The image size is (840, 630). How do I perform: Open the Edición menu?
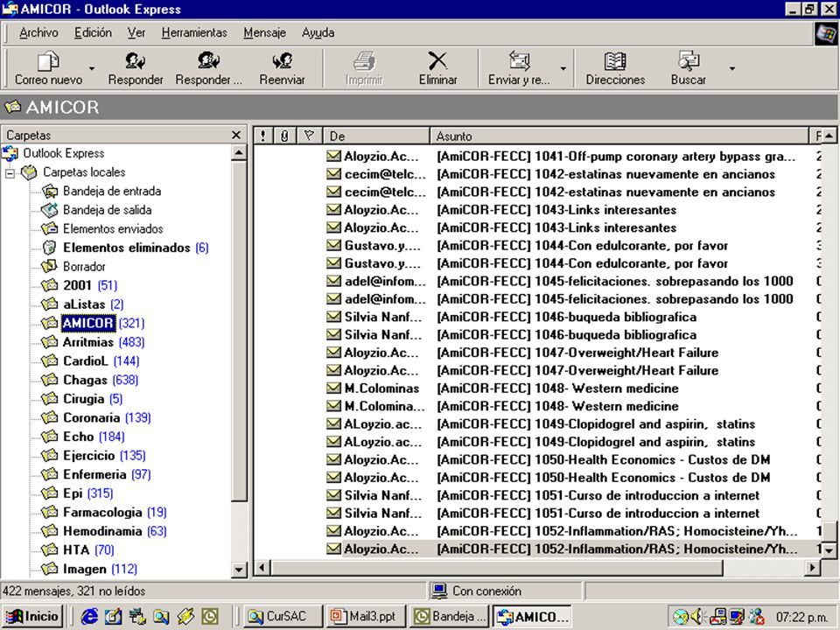tap(94, 32)
